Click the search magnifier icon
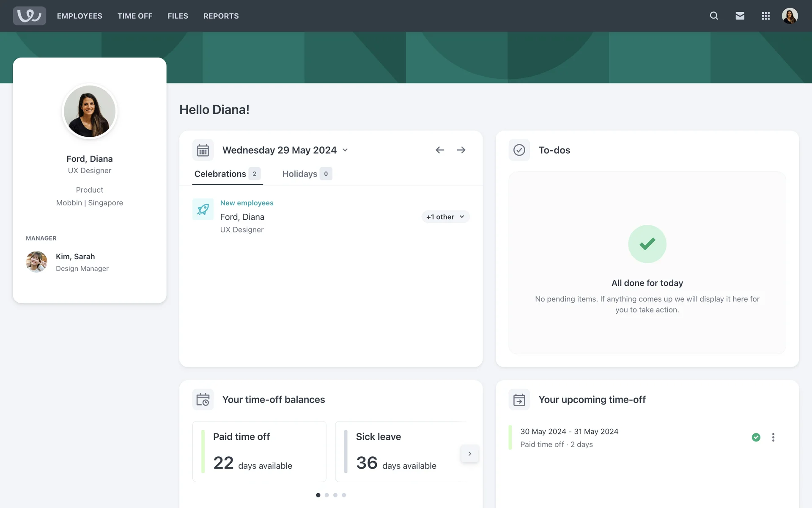This screenshot has height=508, width=812. (x=714, y=16)
